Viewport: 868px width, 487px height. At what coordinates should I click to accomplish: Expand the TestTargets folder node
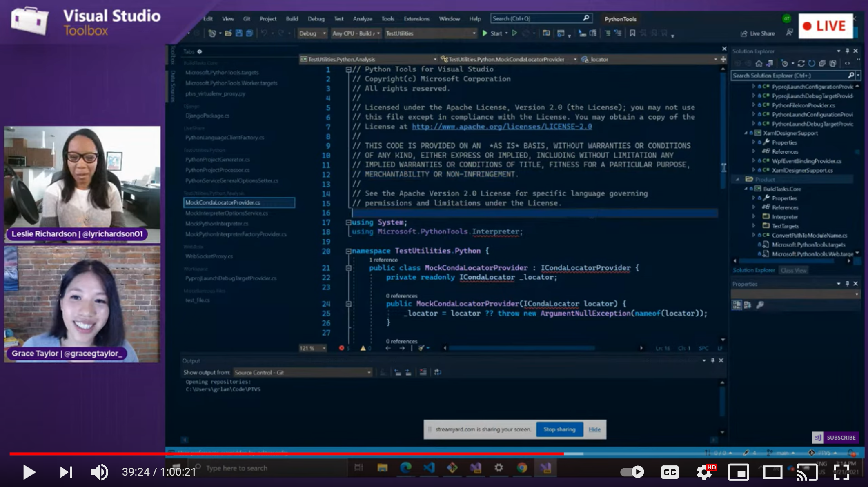[x=754, y=226]
